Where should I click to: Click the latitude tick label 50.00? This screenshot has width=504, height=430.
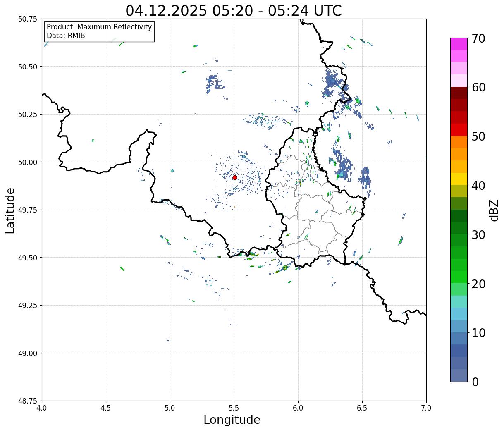(x=28, y=162)
